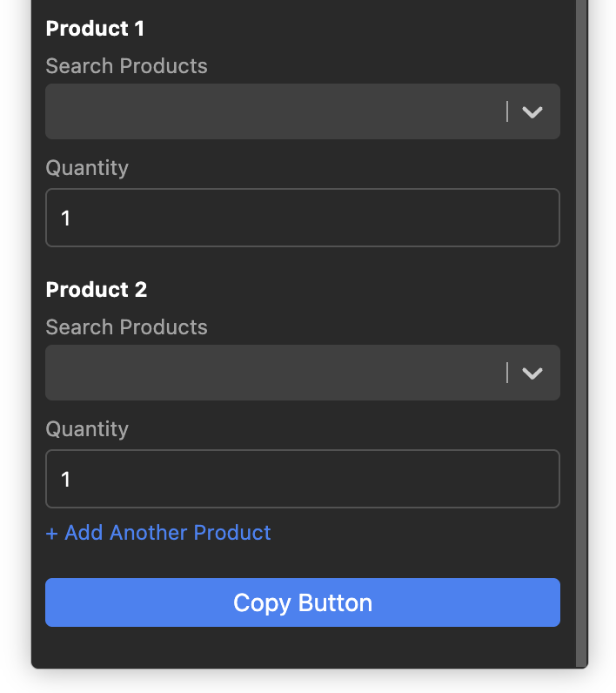Click the divider beside the Product 2 chevron

507,373
